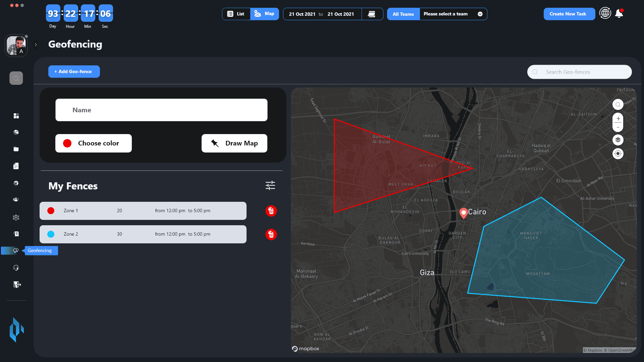Switch to List view
This screenshot has height=362, width=644.
[x=236, y=14]
